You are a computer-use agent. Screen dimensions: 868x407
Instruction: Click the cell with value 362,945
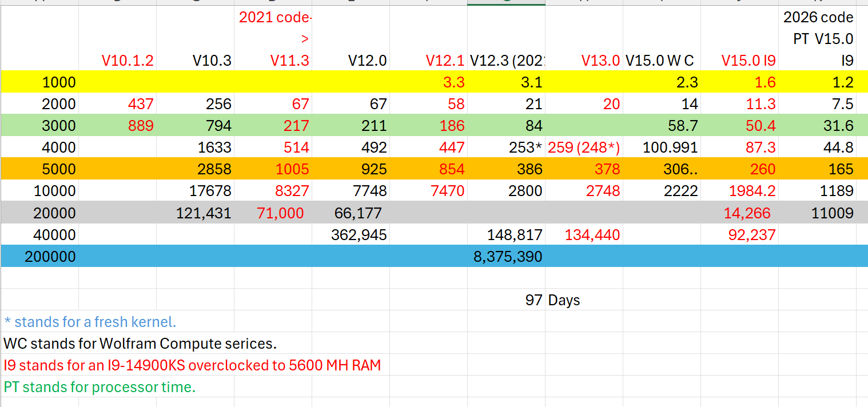tap(351, 234)
